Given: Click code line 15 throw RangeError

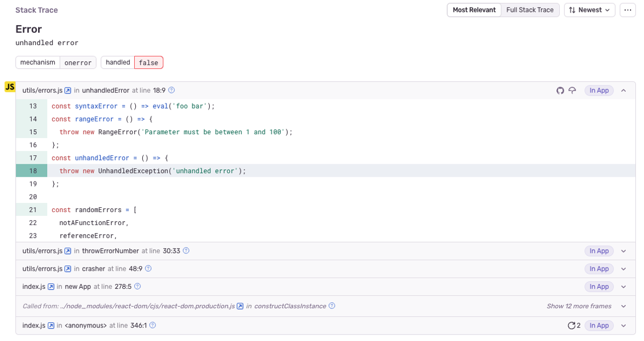Looking at the screenshot, I should tap(326, 132).
